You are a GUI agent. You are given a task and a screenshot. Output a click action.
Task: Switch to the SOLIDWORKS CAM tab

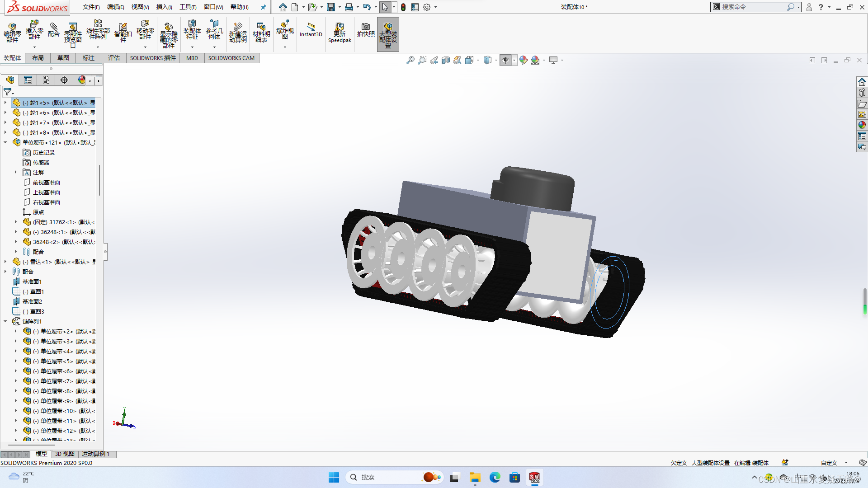(231, 58)
